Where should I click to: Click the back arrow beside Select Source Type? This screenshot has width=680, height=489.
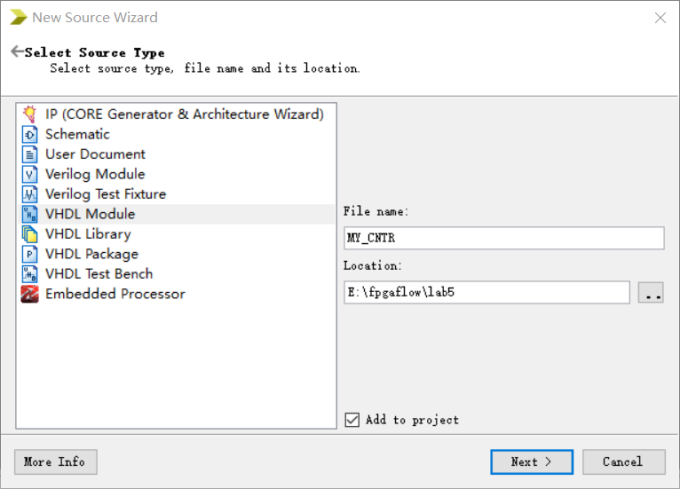click(x=17, y=52)
